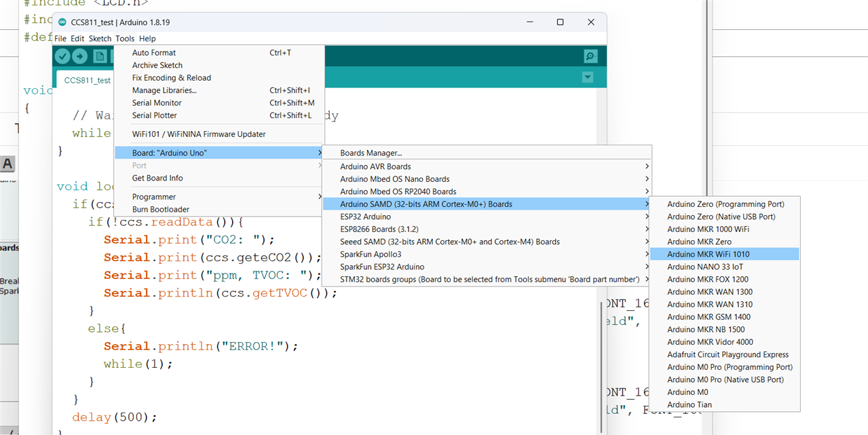Open Serial Monitor magnifier icon in toolbar
Image resolution: width=868 pixels, height=435 pixels.
[x=590, y=56]
